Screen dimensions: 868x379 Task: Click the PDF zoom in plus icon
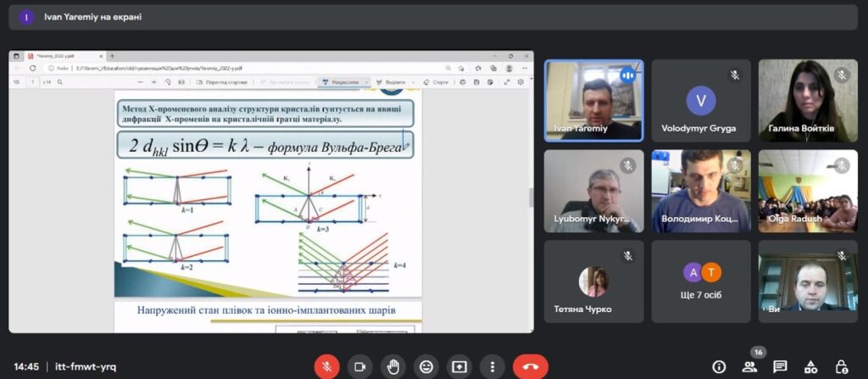point(153,82)
